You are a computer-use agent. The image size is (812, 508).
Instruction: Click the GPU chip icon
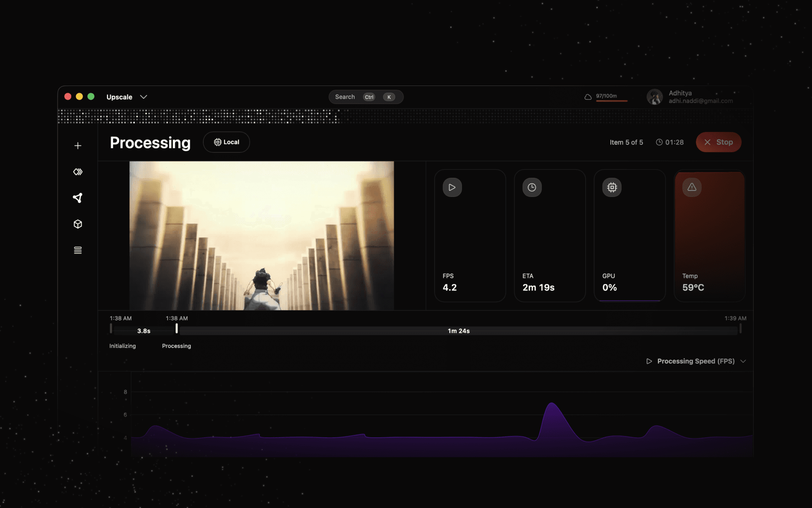tap(612, 187)
